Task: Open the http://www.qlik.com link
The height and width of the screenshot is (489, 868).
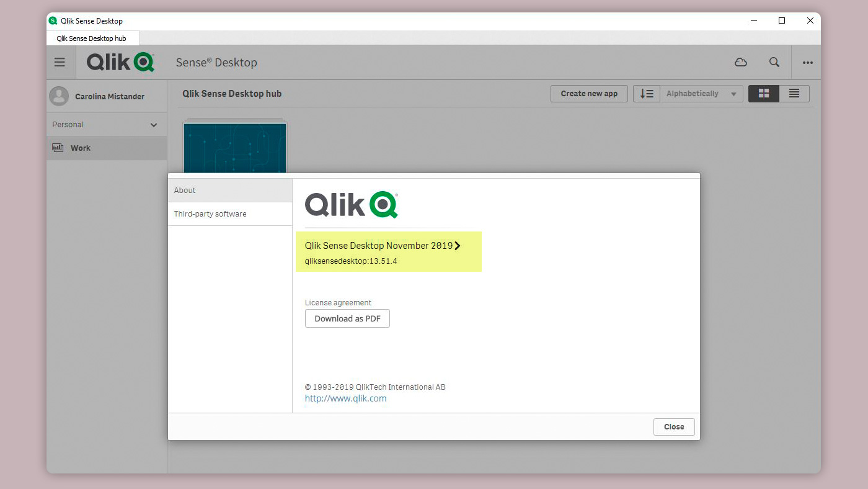Action: tap(345, 398)
